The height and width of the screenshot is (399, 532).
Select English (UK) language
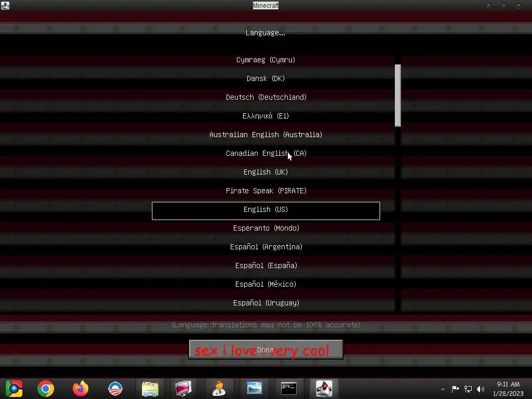(265, 171)
